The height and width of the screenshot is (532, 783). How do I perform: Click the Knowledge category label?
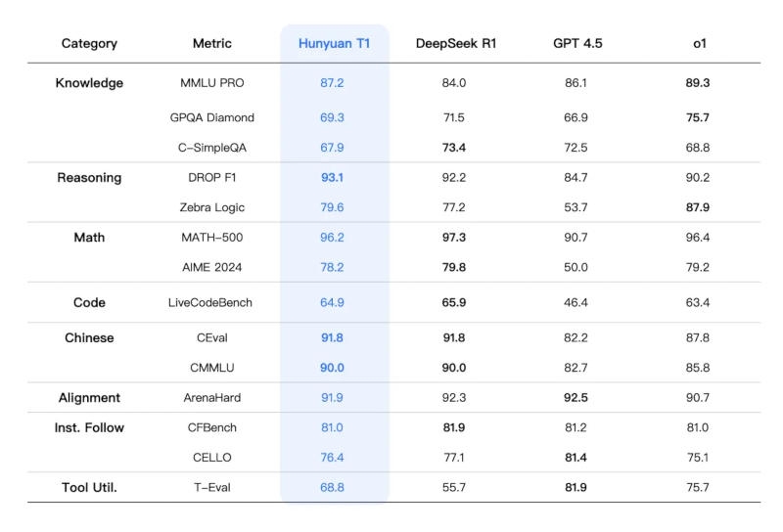coord(89,83)
